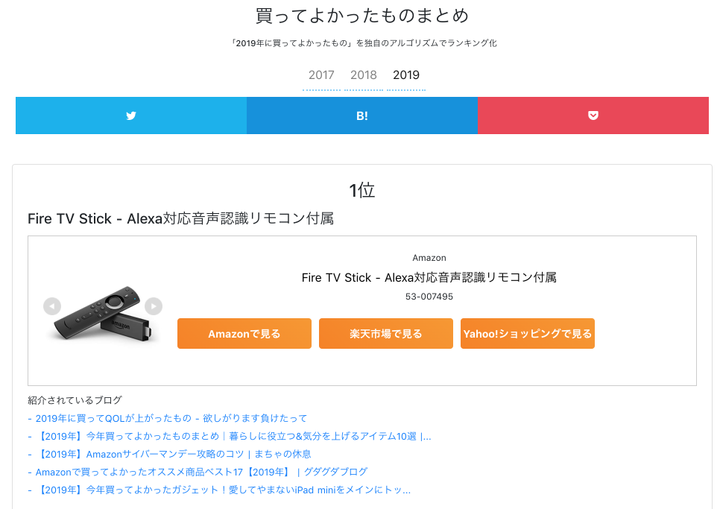The image size is (720, 509).
Task: Click the Fire TV Stick heading under 1位
Action: pos(181,219)
